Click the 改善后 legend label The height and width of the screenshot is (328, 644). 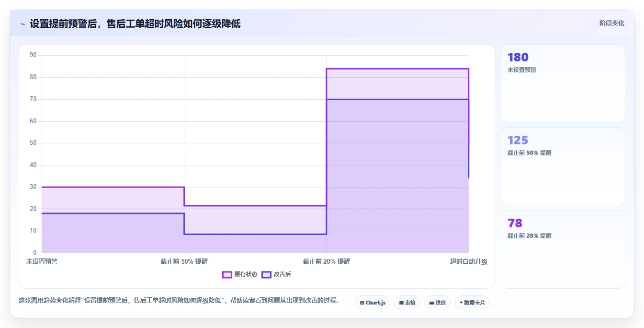282,274
